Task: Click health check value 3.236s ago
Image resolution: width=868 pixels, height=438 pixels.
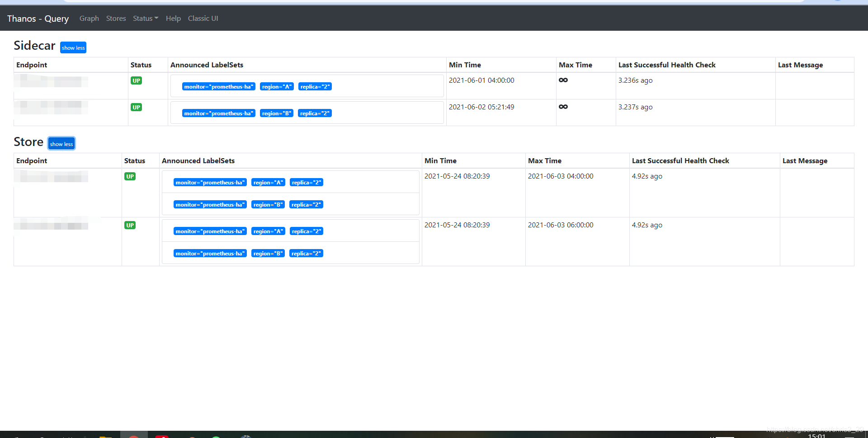Action: pos(635,80)
